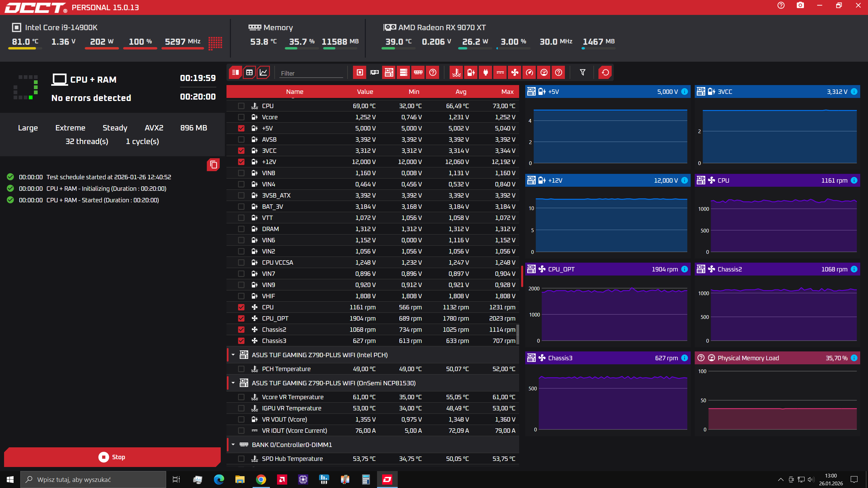Uncheck the +5V sensor checkbox
Screen dimensions: 868x488
click(241, 128)
